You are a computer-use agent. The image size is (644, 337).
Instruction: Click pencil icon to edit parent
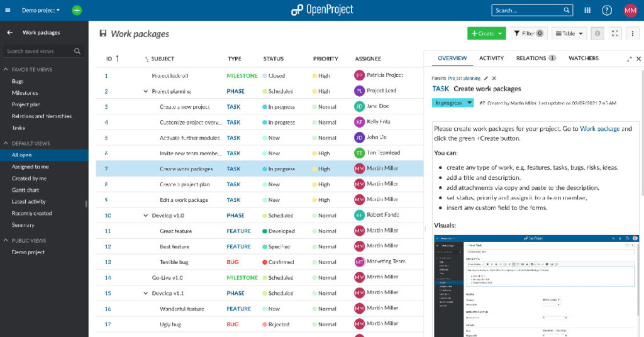[x=486, y=78]
